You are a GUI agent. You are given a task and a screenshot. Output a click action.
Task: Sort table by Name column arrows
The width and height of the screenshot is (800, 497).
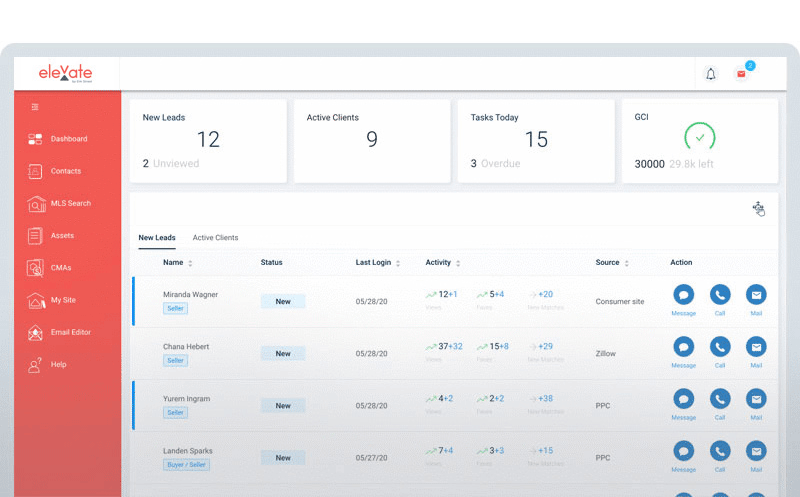point(190,263)
